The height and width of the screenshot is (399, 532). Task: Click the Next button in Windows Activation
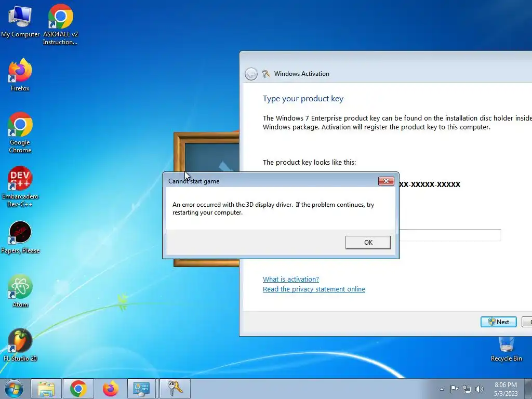tap(498, 322)
